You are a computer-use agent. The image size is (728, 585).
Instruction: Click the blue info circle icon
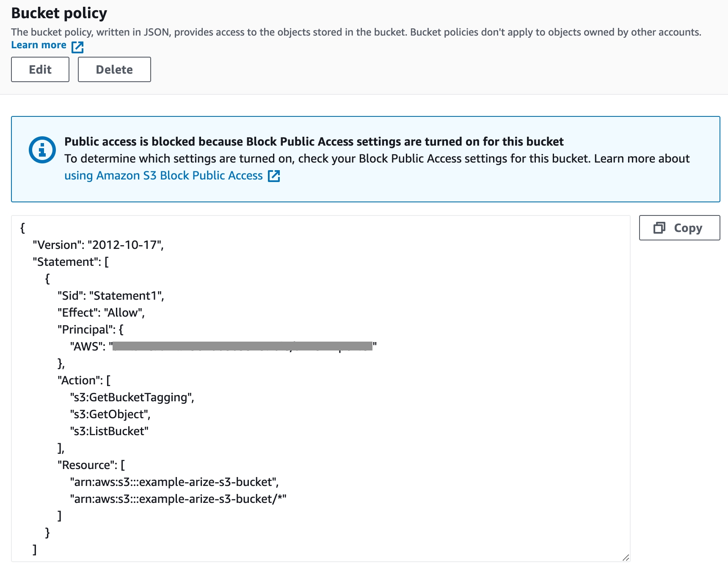tap(42, 150)
